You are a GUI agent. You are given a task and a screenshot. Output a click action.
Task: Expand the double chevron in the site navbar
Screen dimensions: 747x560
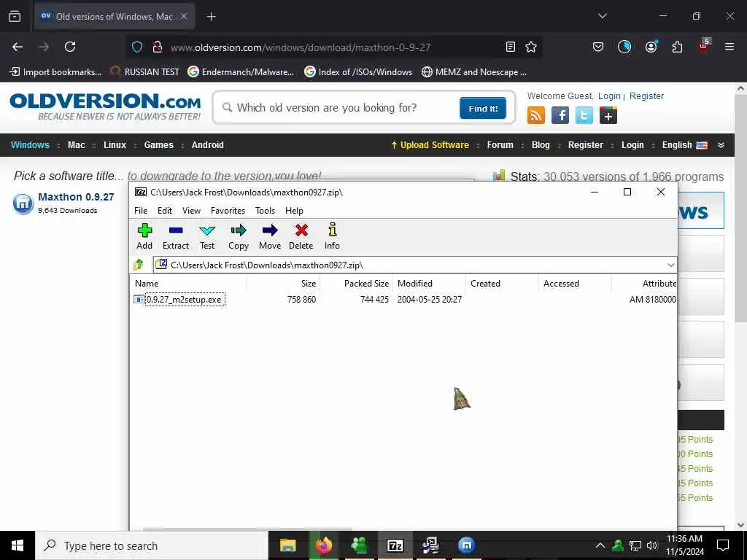(721, 145)
